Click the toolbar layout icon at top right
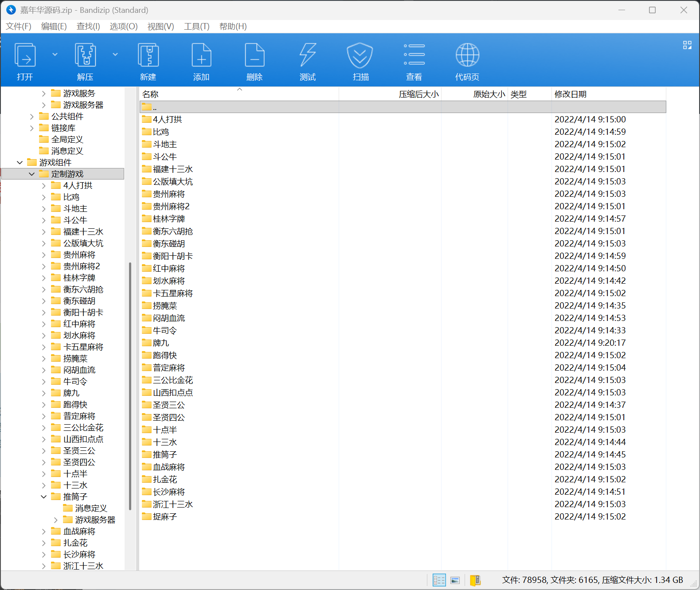 click(x=687, y=45)
